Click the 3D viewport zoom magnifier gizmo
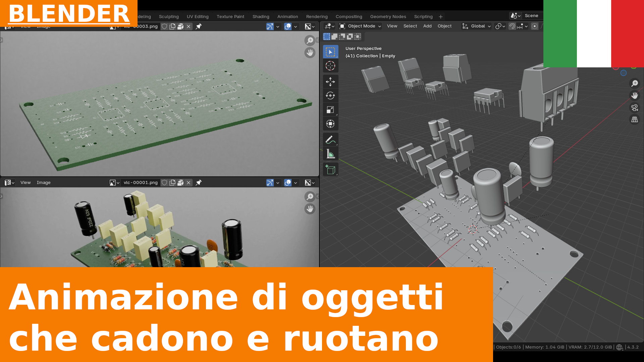This screenshot has width=644, height=362. tap(635, 83)
